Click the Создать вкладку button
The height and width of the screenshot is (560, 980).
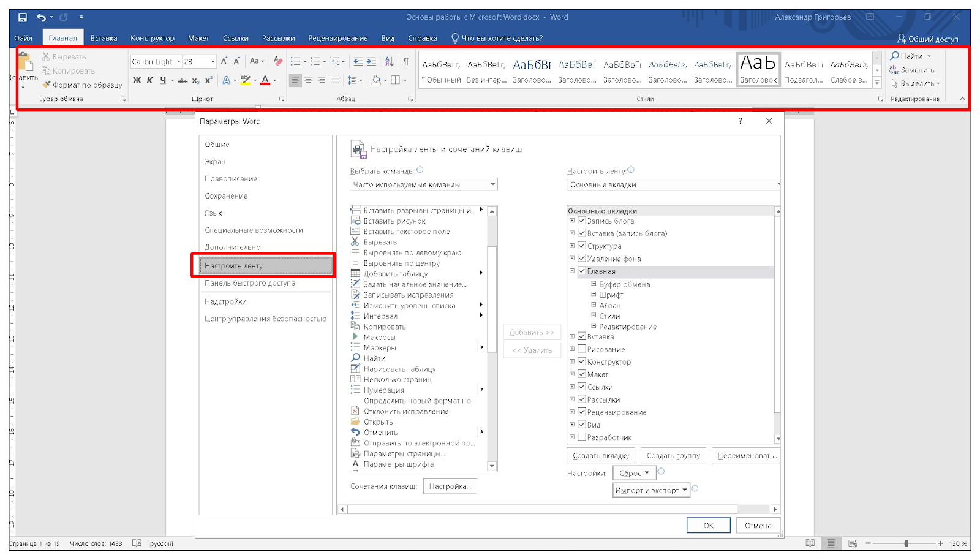pyautogui.click(x=600, y=456)
